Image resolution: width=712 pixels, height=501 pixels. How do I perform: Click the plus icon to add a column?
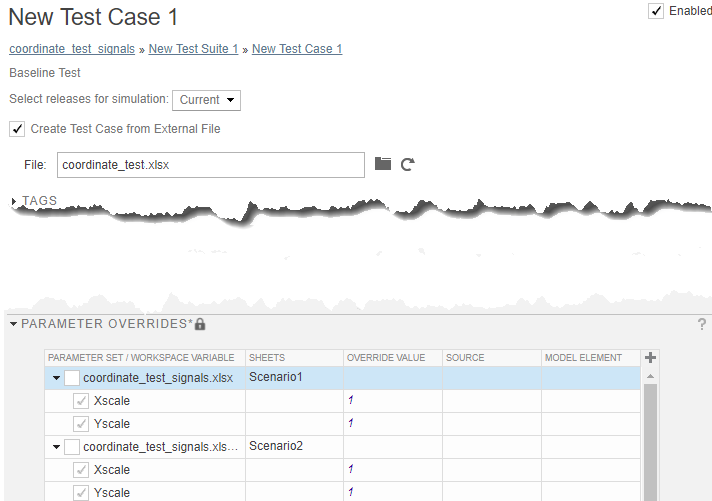pyautogui.click(x=650, y=357)
